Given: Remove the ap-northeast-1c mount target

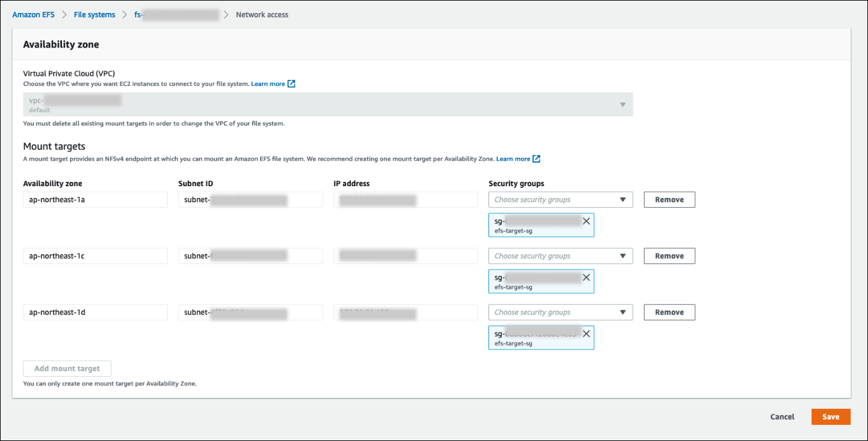Looking at the screenshot, I should pos(669,256).
